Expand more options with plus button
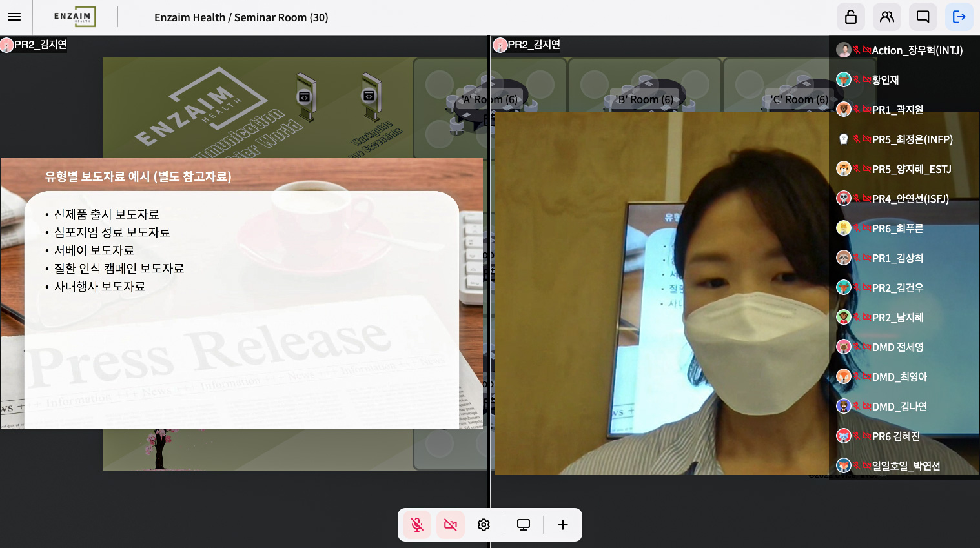Viewport: 980px width, 548px height. pos(563,525)
